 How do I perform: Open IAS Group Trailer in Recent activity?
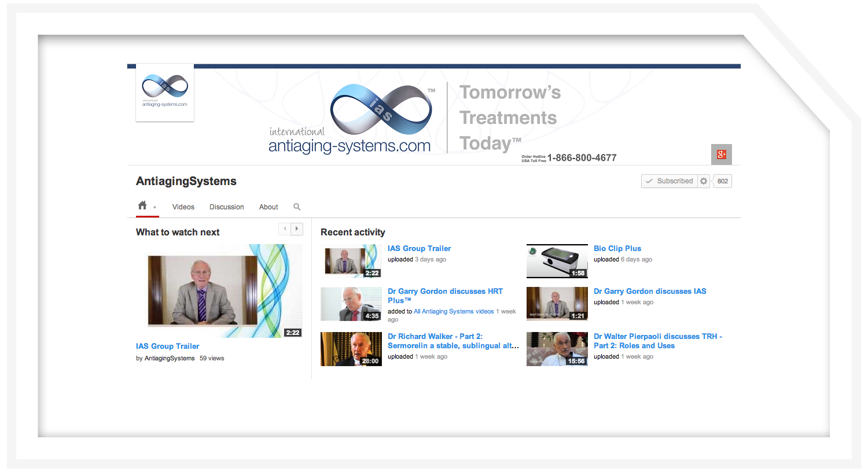[x=419, y=248]
